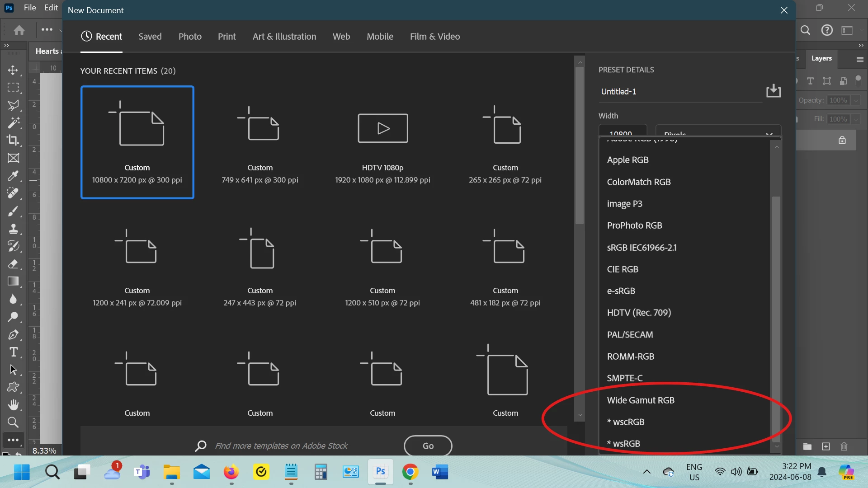Select the Eraser tool
Image resolution: width=868 pixels, height=488 pixels.
(x=13, y=264)
